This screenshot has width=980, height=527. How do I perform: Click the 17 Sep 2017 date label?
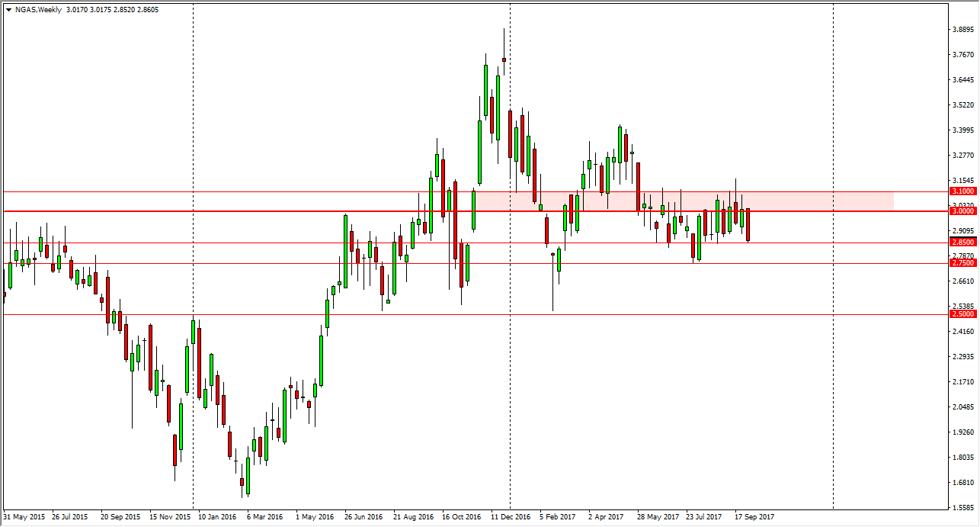click(x=754, y=517)
